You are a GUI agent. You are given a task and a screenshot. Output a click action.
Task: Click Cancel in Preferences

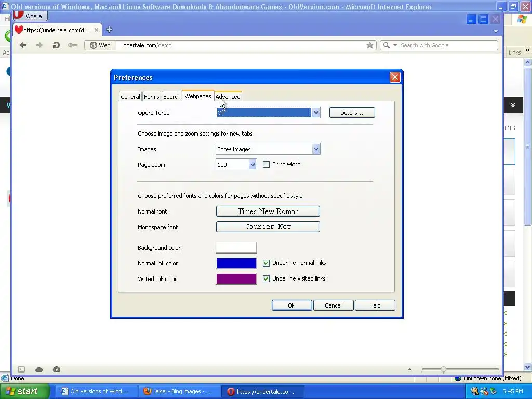pyautogui.click(x=333, y=305)
